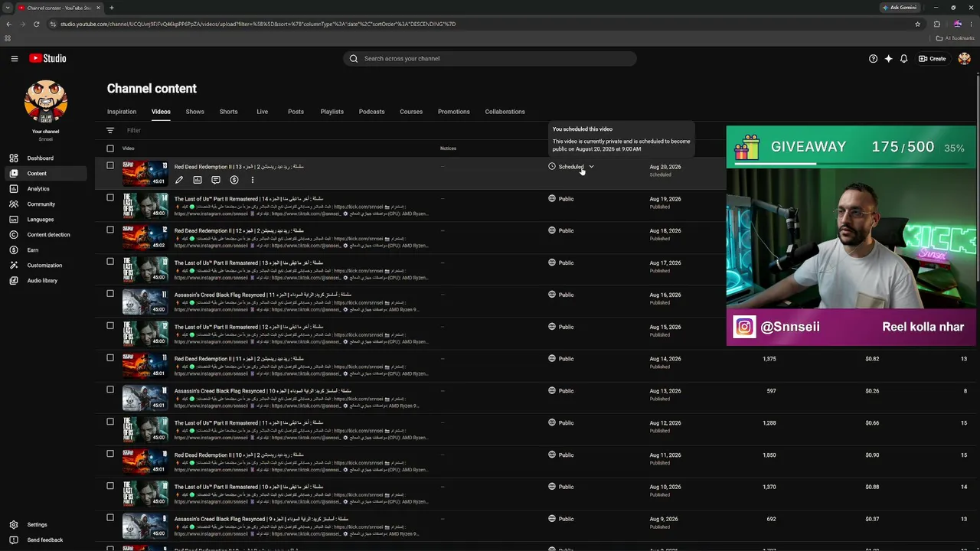980x551 pixels.
Task: Switch to the Podcasts tab
Action: point(372,112)
